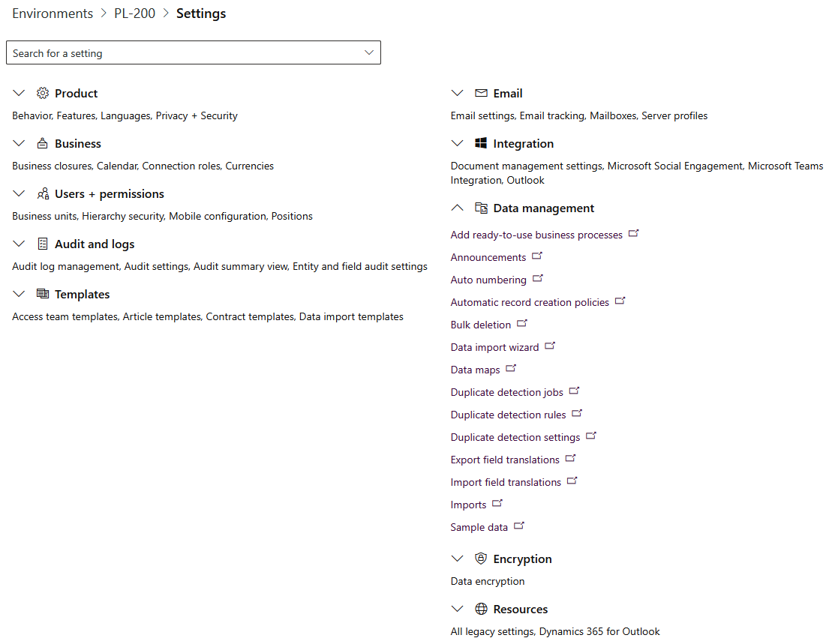Open the Auto numbering link
Image resolution: width=832 pixels, height=644 pixels.
click(488, 280)
